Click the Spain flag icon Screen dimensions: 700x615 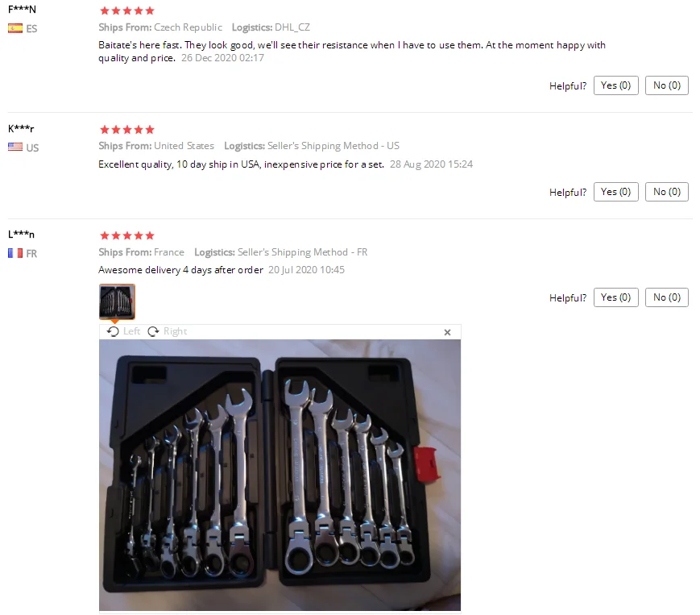15,28
